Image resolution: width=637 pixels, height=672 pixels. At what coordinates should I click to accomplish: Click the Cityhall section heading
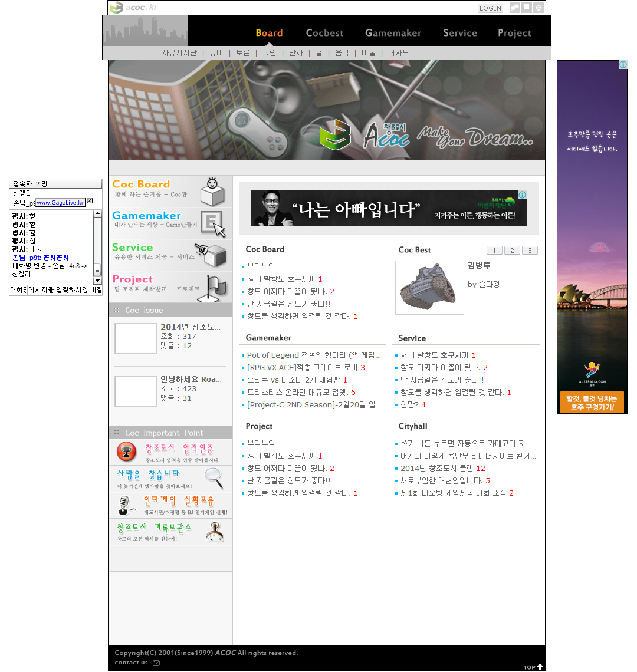coord(413,426)
